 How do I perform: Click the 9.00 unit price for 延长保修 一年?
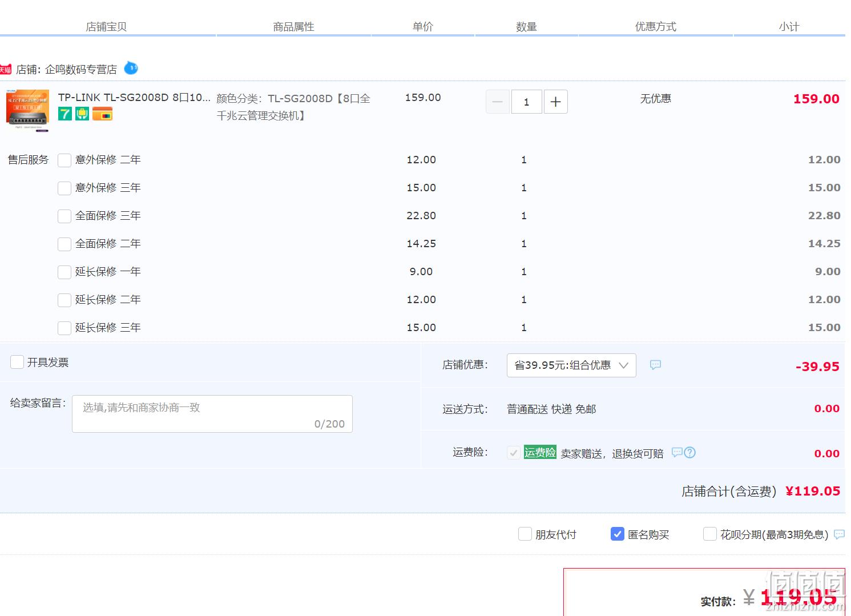(421, 272)
